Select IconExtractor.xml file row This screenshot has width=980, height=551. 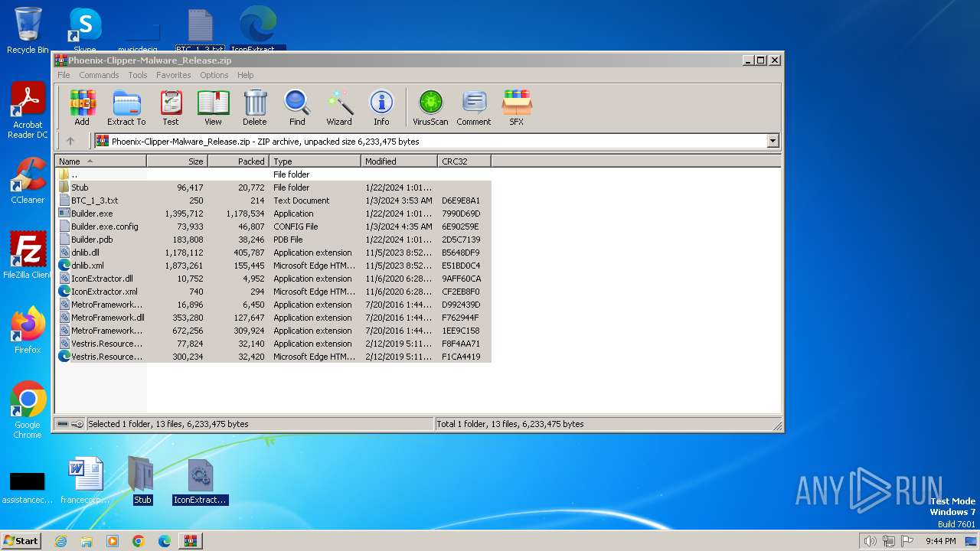click(x=273, y=292)
